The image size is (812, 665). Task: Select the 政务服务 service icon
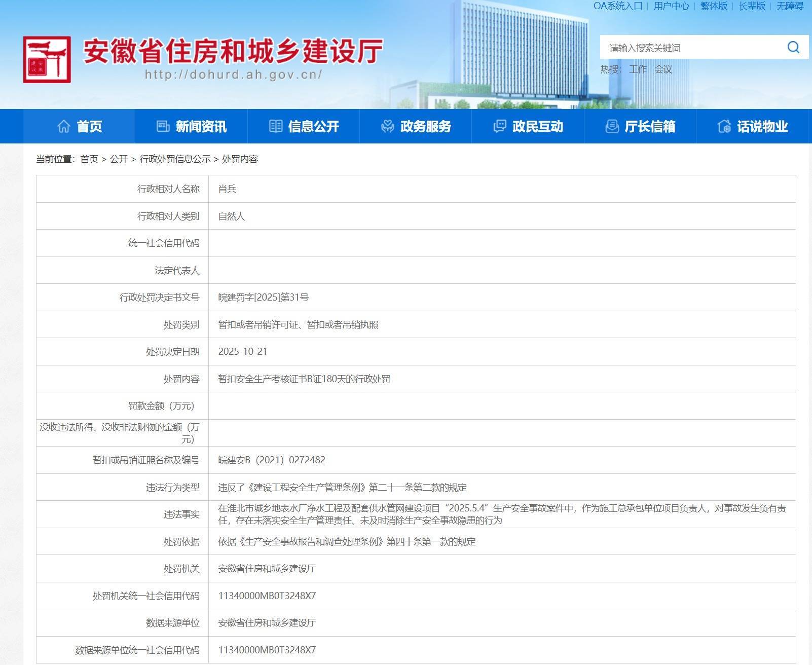(387, 126)
